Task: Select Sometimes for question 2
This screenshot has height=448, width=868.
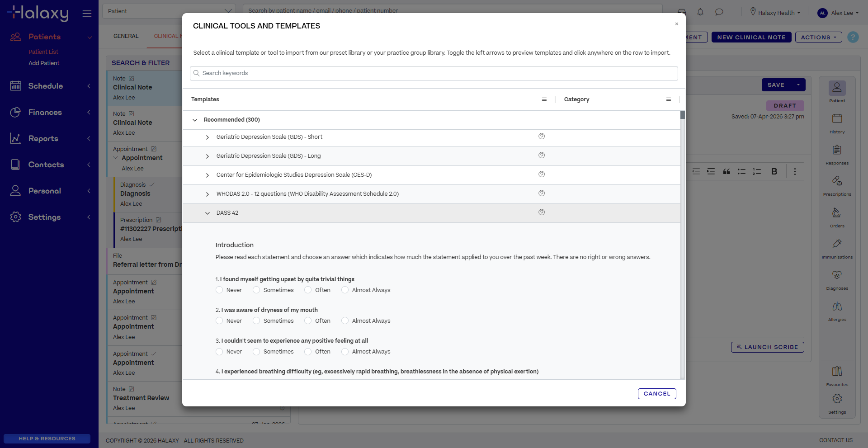Action: coord(256,321)
